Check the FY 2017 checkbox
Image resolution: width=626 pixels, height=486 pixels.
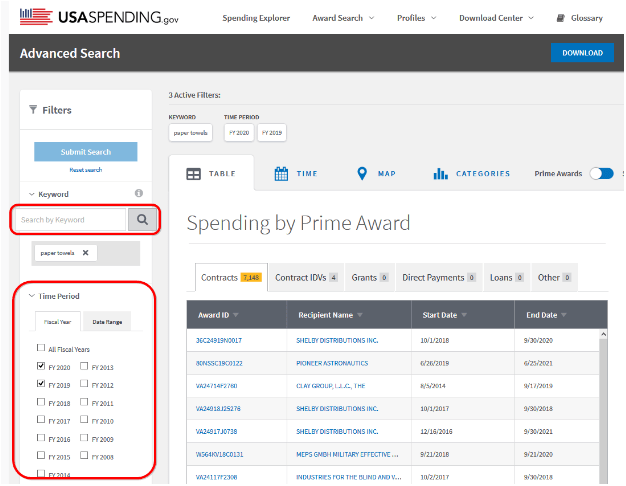41,419
